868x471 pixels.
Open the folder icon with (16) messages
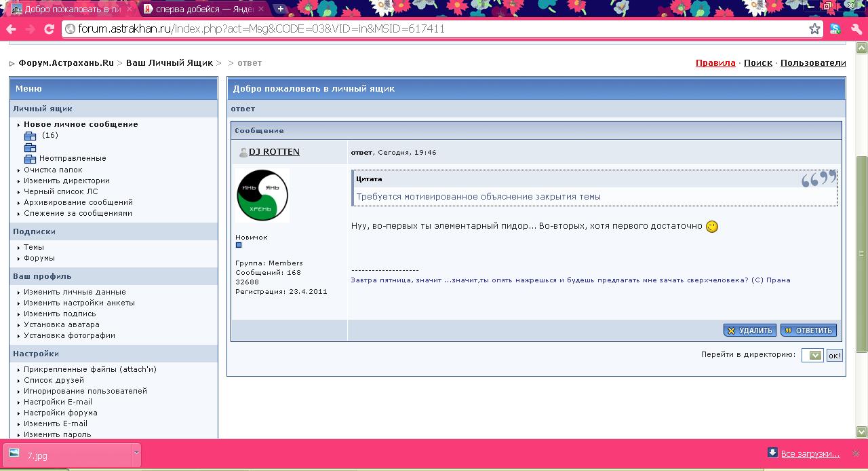click(31, 136)
